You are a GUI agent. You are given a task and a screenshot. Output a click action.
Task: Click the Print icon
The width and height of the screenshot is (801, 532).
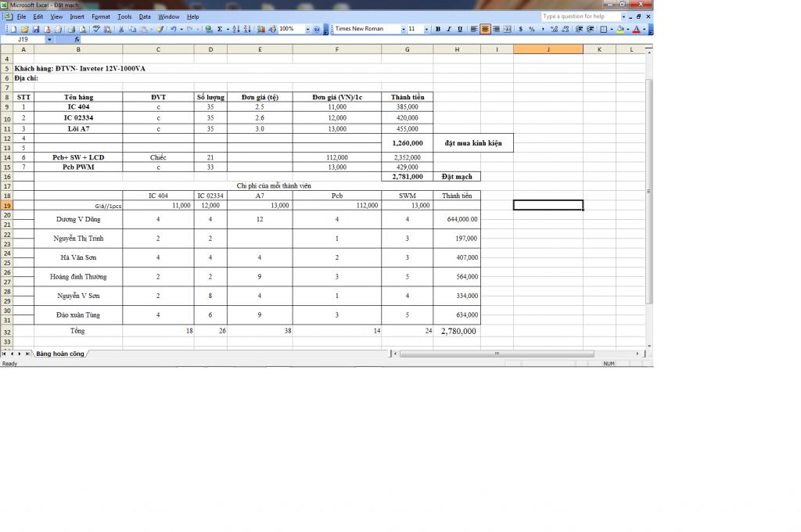(71, 29)
